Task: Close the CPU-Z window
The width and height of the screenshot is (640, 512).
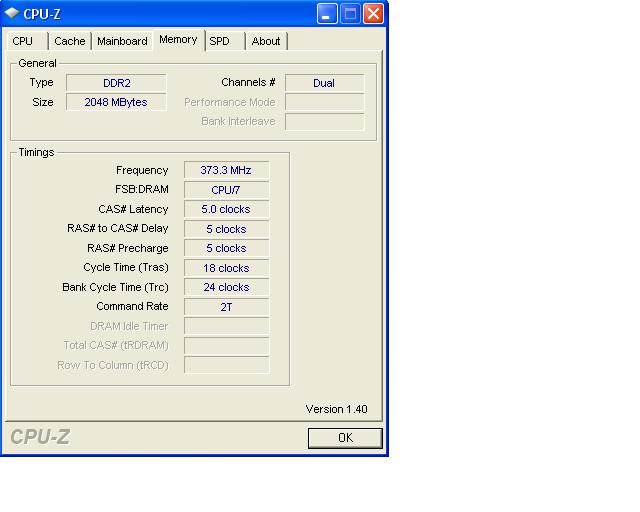Action: click(x=373, y=13)
